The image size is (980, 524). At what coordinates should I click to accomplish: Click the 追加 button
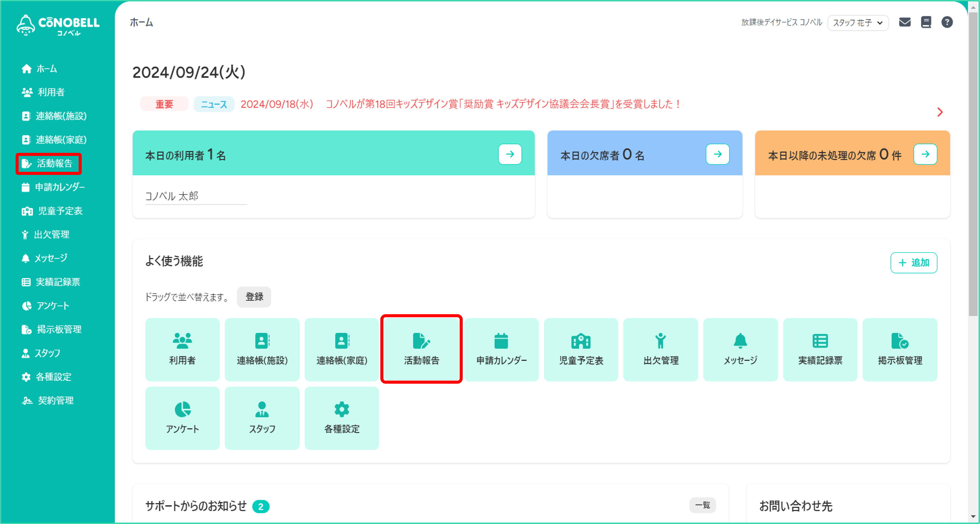coord(914,263)
